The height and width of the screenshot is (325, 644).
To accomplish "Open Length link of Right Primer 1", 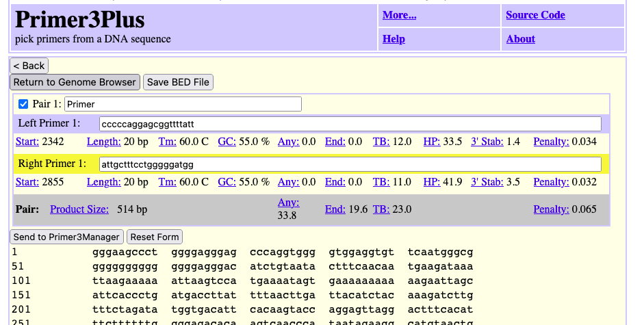I will [103, 182].
